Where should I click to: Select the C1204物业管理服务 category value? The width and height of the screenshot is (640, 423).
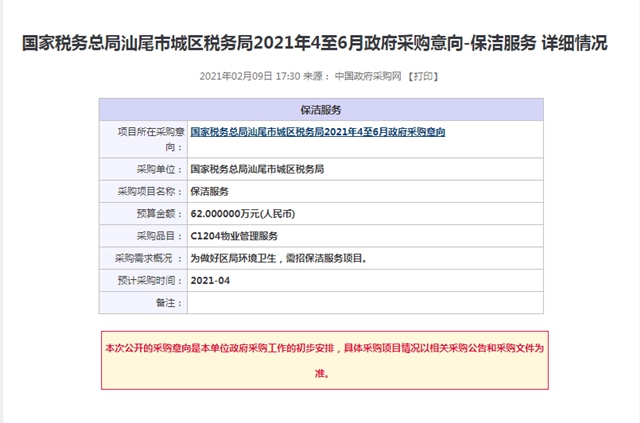pos(233,235)
